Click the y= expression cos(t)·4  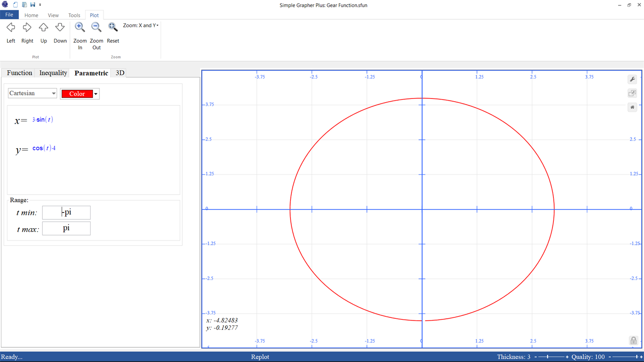pyautogui.click(x=44, y=148)
